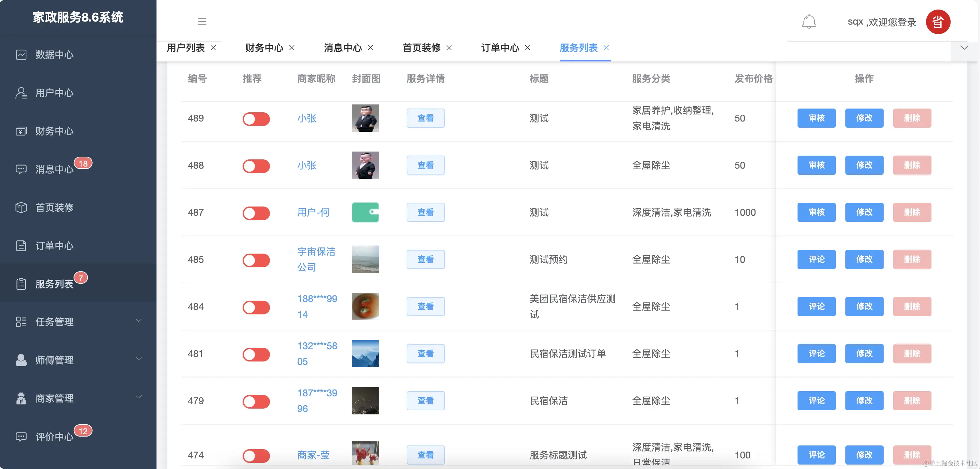This screenshot has width=980, height=469.
Task: View details with 查看 on row 485
Action: coord(425,259)
